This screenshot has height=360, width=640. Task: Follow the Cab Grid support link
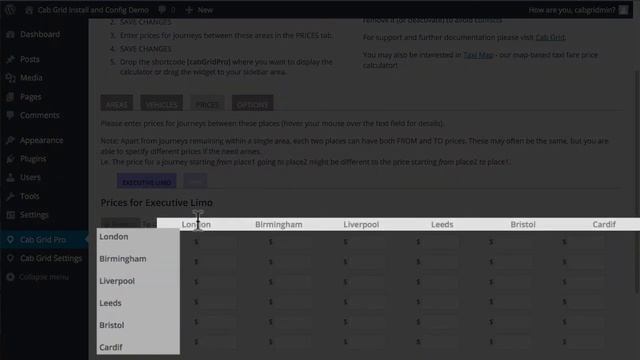550,37
